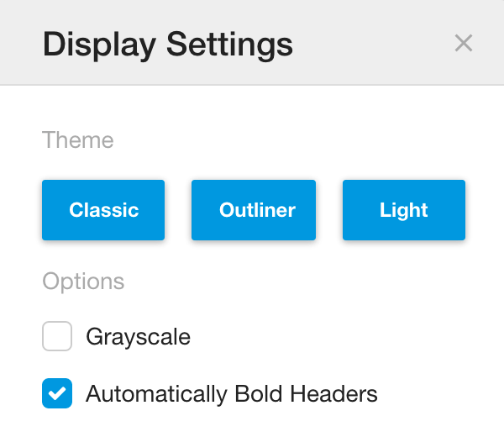Close the Display Settings panel
Viewport: 504px width, 437px height.
coord(464,43)
